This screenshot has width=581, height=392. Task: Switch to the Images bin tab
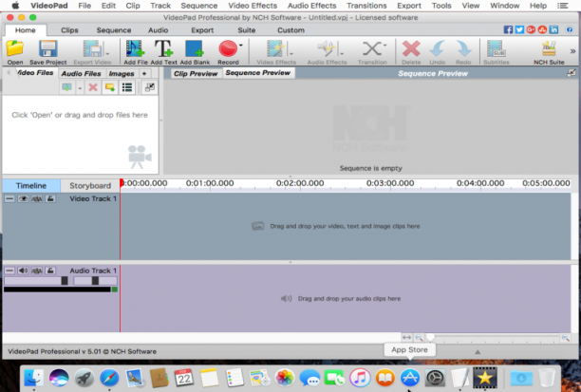click(x=122, y=73)
